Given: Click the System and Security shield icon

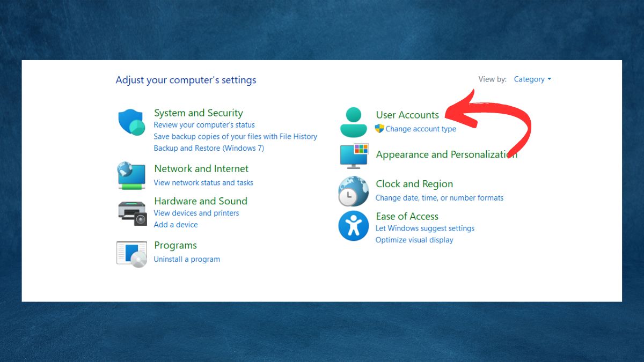Looking at the screenshot, I should 131,123.
